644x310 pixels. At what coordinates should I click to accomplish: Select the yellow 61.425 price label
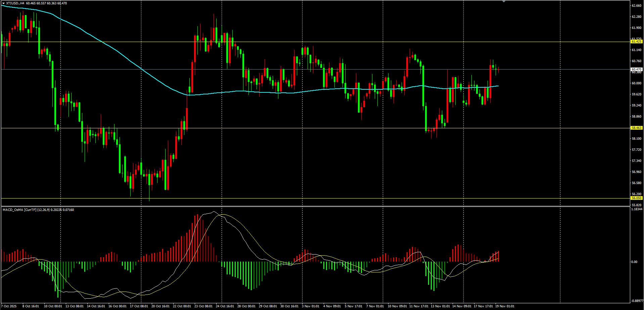pyautogui.click(x=636, y=42)
